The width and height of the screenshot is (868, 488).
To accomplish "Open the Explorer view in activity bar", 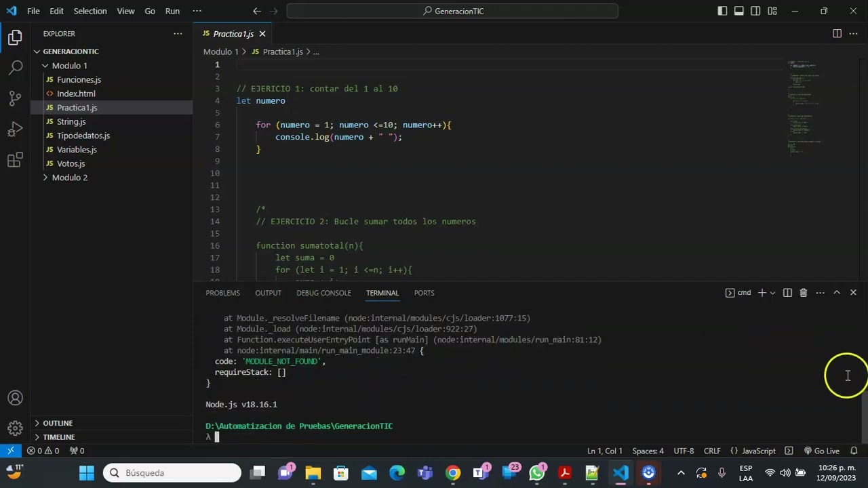I will (15, 38).
